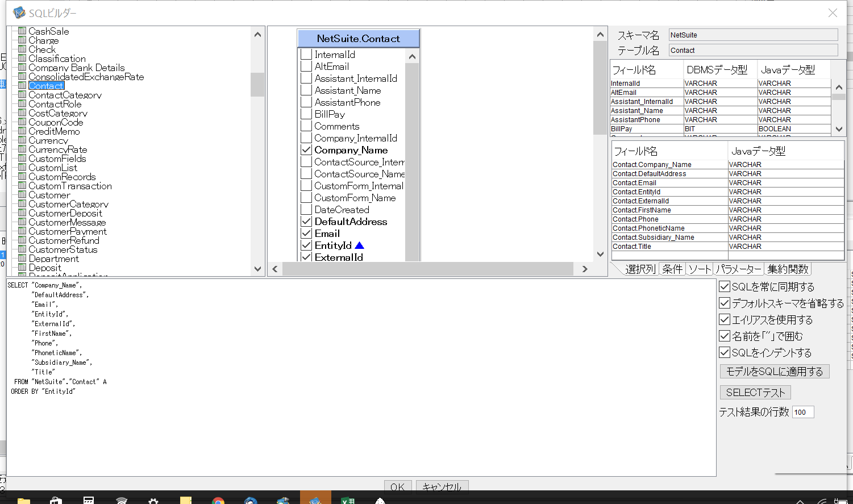Click the table icon beside the selected Contact
This screenshot has height=504, width=853.
[x=22, y=85]
